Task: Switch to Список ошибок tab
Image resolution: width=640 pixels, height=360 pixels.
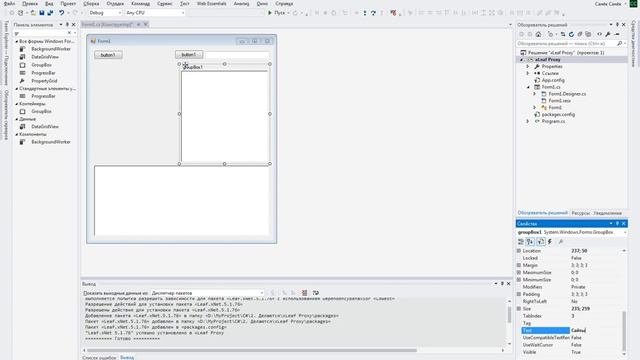Action: [99, 358]
